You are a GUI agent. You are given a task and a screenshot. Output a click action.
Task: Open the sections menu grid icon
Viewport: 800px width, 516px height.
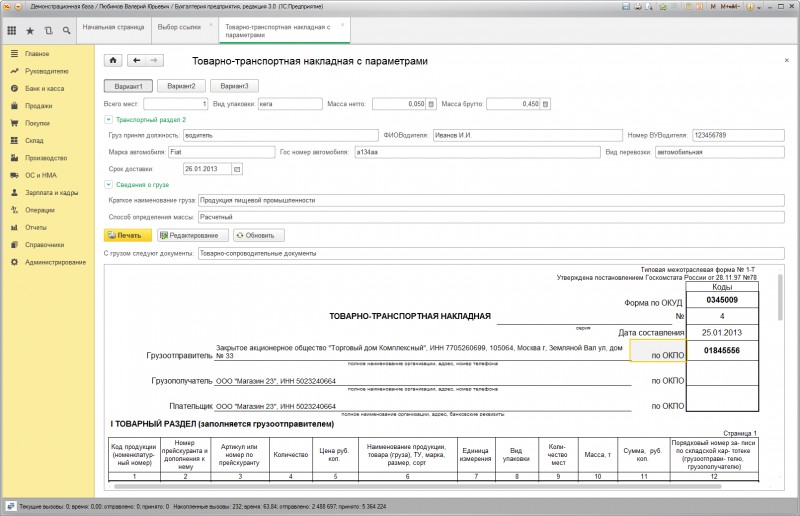tap(12, 31)
